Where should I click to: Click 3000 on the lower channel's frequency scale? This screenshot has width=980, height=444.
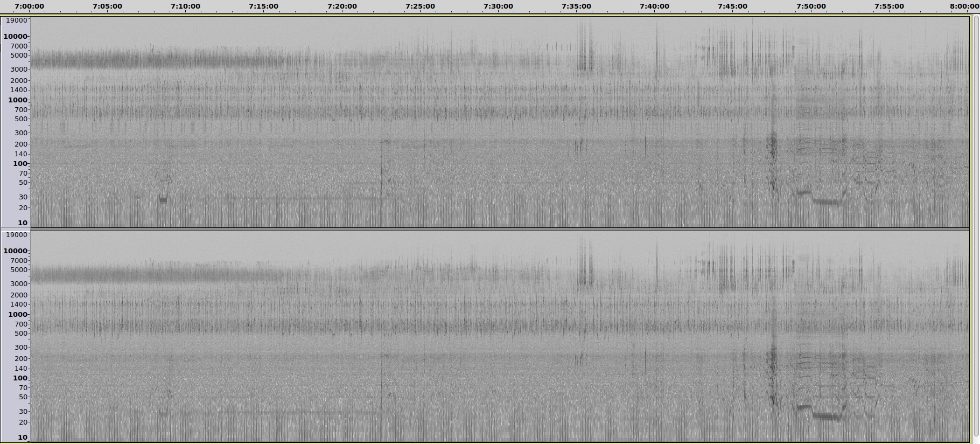click(x=18, y=284)
